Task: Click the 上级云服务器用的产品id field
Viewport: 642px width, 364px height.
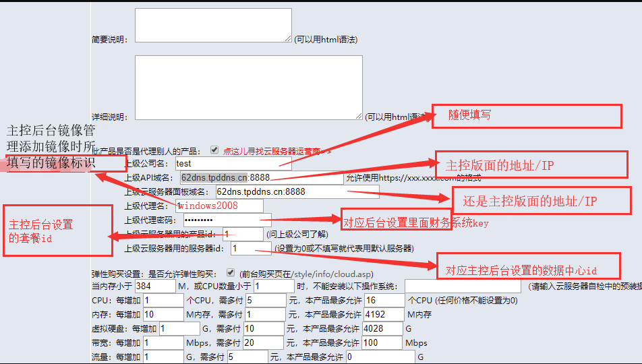Action: point(243,234)
